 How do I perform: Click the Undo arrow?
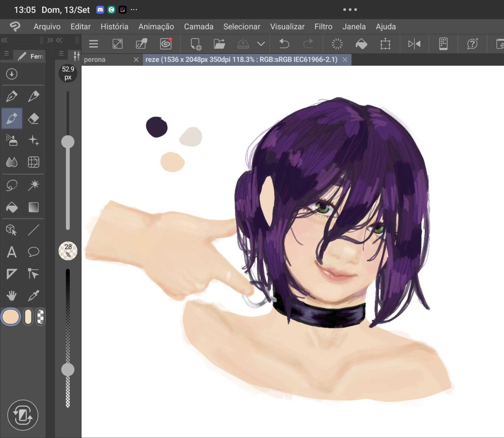click(x=284, y=44)
